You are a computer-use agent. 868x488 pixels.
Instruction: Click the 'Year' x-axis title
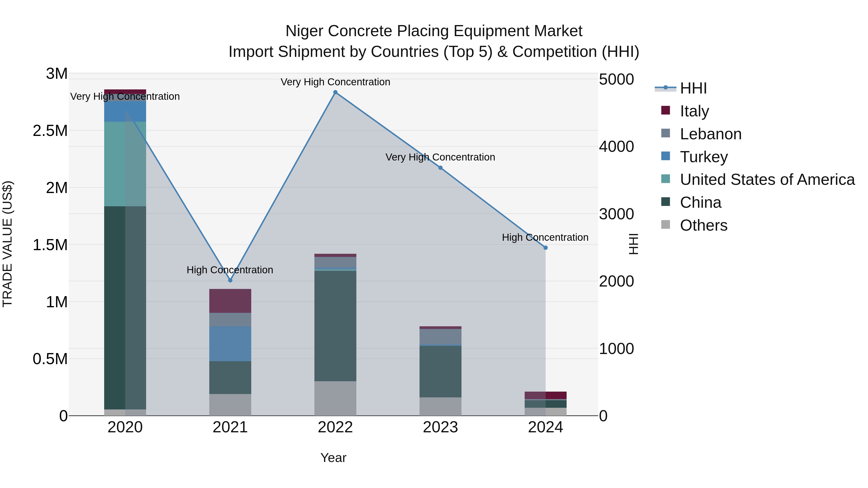(333, 458)
